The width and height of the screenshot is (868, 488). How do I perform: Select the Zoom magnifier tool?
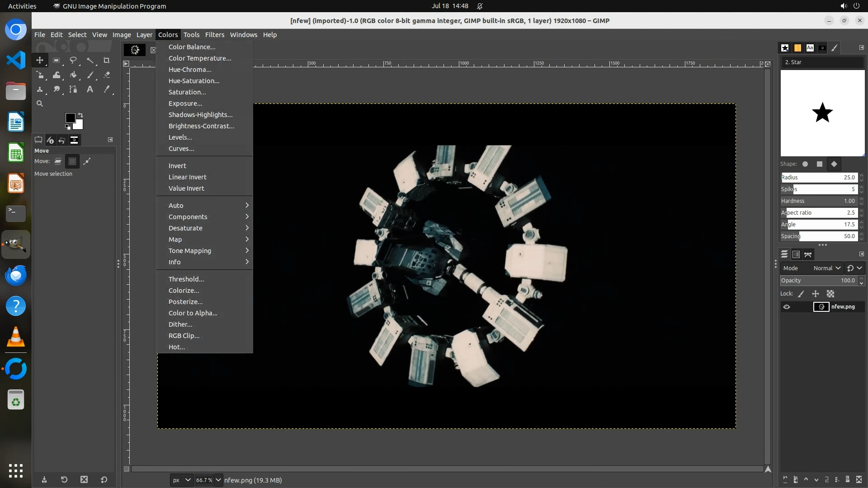40,104
